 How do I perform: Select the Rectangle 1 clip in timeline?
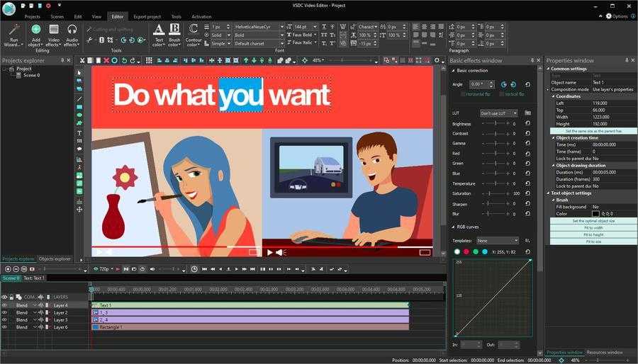coord(248,327)
